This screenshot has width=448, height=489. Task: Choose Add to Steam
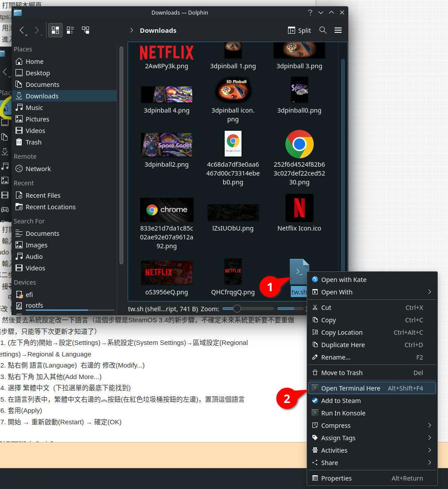pos(372,401)
